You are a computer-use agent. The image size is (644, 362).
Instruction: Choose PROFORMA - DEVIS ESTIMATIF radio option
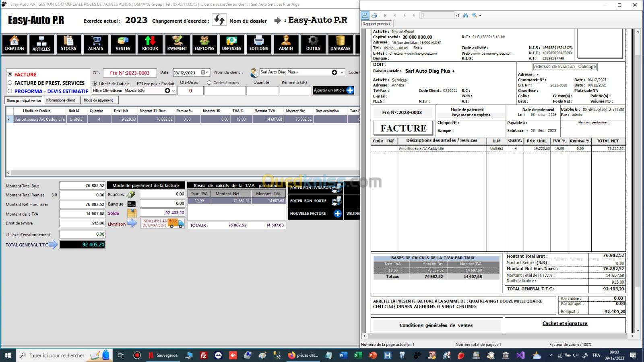(10, 91)
